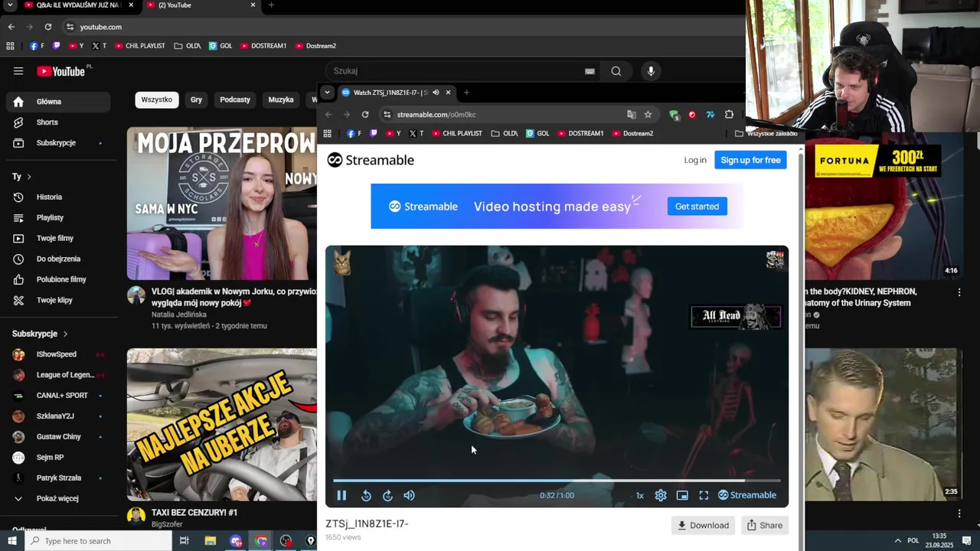Rewind the Streamable video 10 seconds
Image resolution: width=980 pixels, height=551 pixels.
click(366, 495)
